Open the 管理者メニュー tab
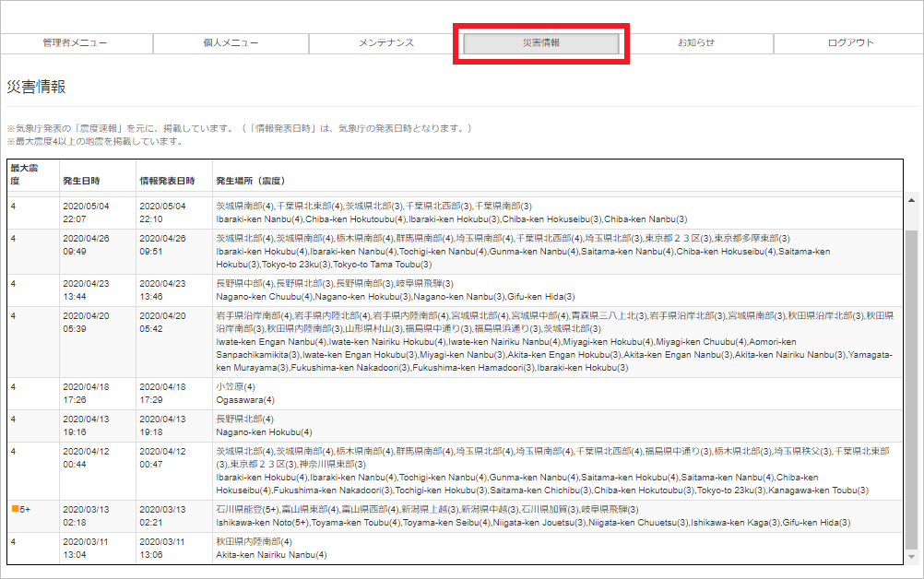This screenshot has width=924, height=579. [76, 43]
